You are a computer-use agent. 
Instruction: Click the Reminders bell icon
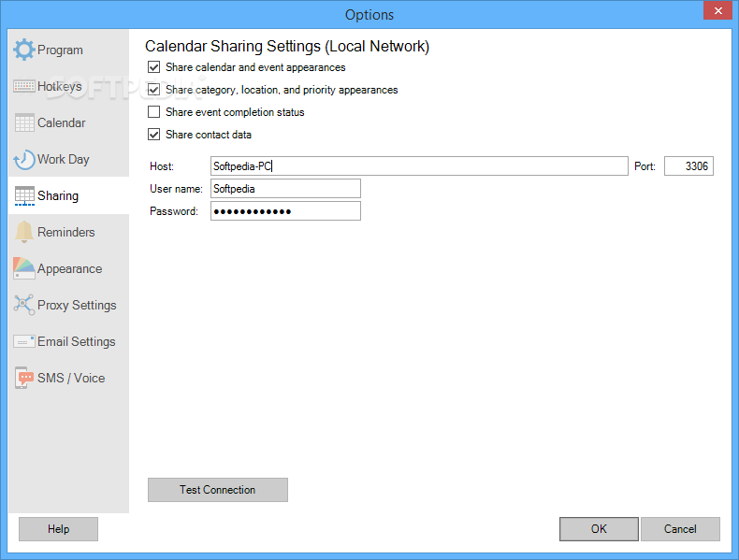(24, 232)
